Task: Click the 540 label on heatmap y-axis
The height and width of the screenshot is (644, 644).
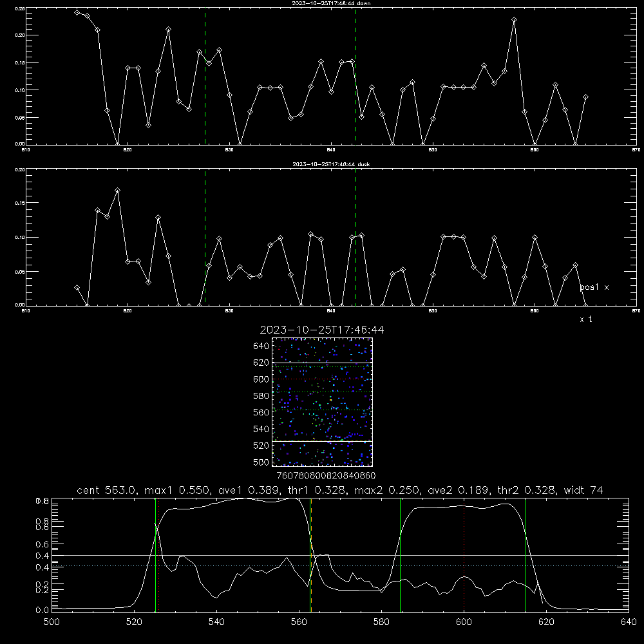Action: pyautogui.click(x=261, y=429)
